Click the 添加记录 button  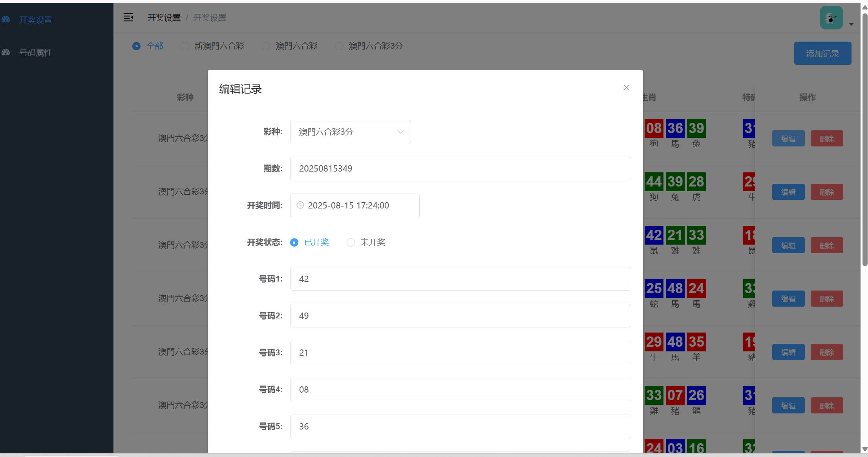[x=822, y=53]
